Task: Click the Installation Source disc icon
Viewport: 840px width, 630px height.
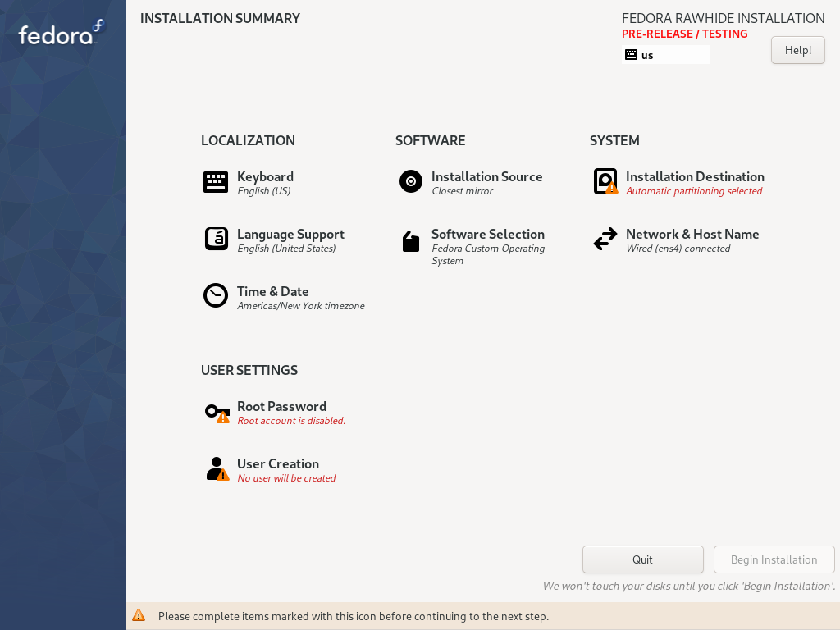Action: (411, 181)
